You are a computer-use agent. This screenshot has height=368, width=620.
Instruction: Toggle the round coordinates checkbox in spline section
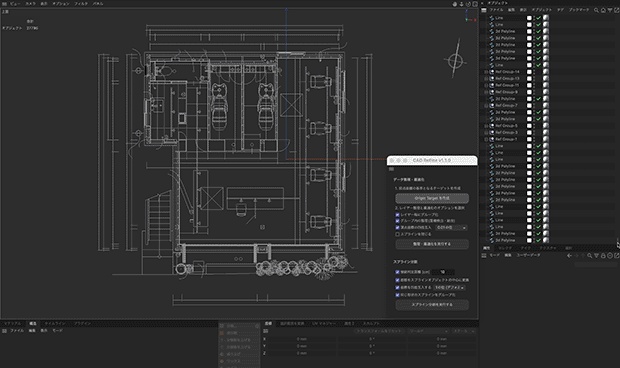point(397,287)
